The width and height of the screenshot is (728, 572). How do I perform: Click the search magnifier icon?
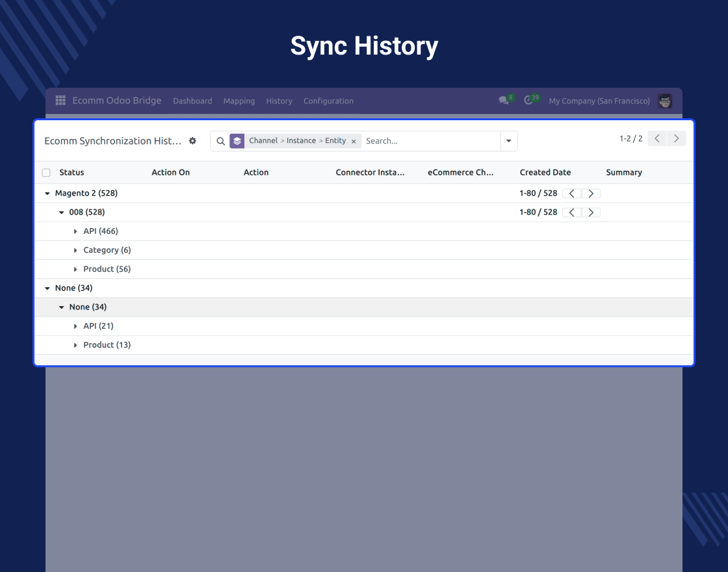click(221, 141)
